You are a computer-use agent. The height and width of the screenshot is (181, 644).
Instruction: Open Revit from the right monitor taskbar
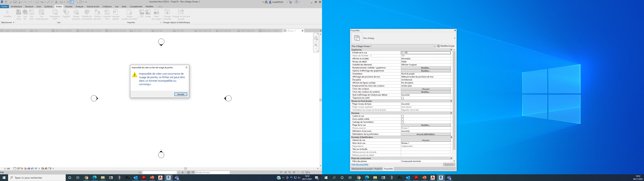coord(441,178)
